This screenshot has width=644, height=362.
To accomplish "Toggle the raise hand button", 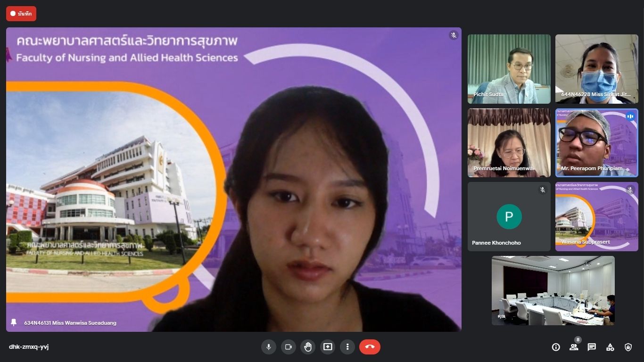I will 308,347.
